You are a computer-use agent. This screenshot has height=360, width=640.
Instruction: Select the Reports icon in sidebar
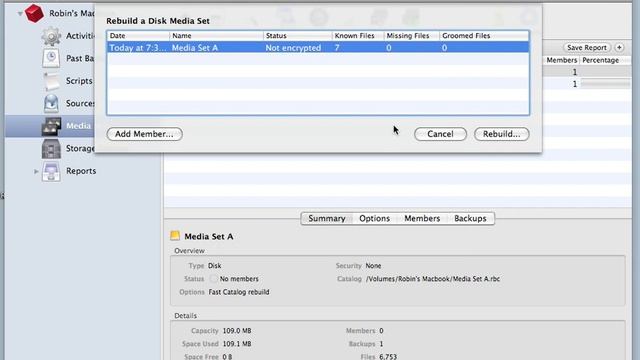tap(51, 171)
